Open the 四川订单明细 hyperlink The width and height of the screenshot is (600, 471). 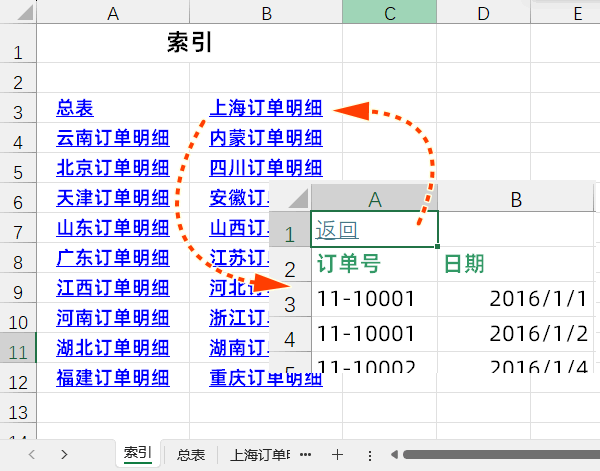pos(266,168)
